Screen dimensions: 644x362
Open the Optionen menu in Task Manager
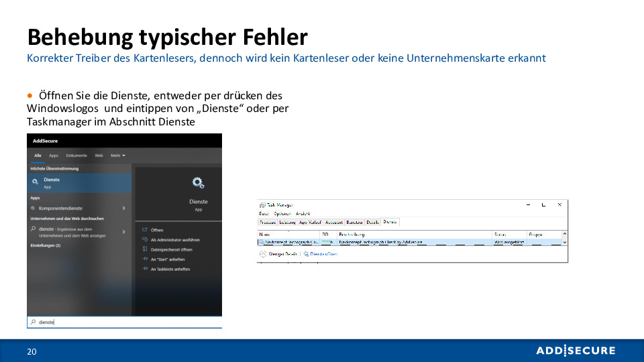282,214
